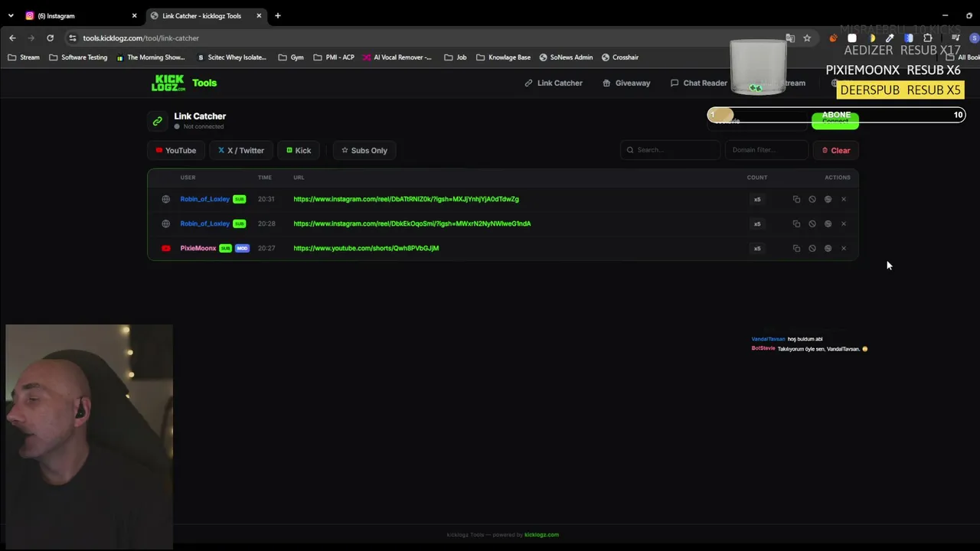Click the globe icon in the 20:28 row

(166, 223)
